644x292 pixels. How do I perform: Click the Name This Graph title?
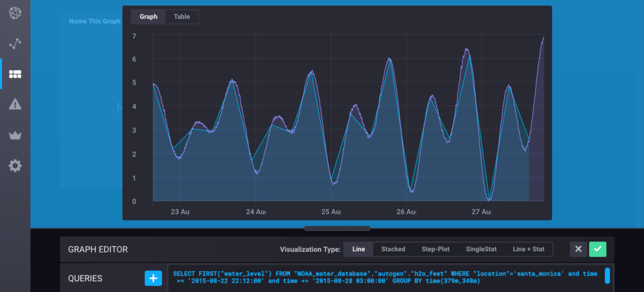[94, 21]
